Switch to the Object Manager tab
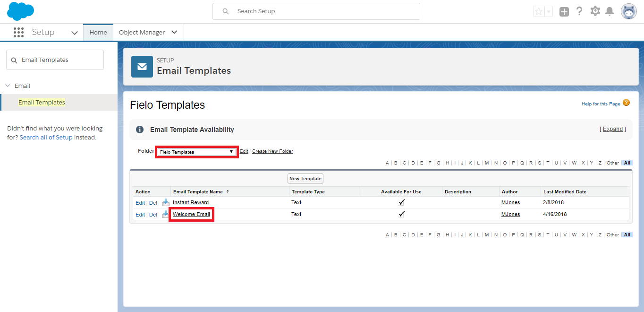The image size is (644, 312). coord(142,33)
